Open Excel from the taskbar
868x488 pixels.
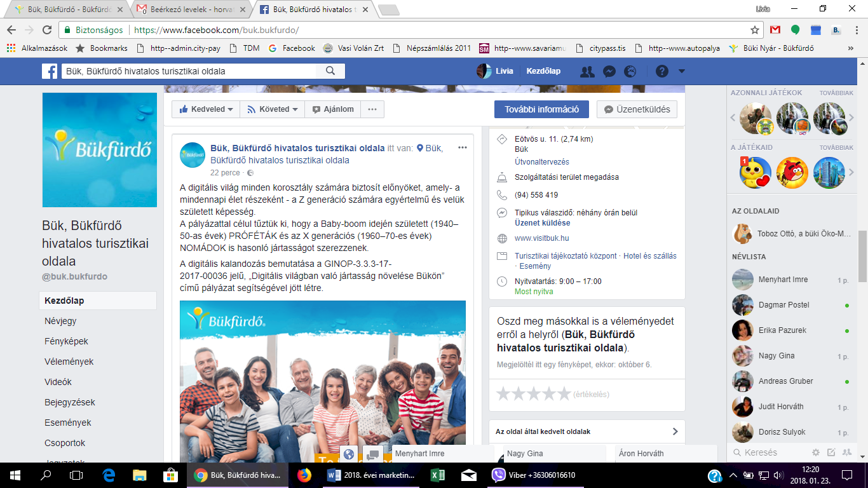point(437,475)
